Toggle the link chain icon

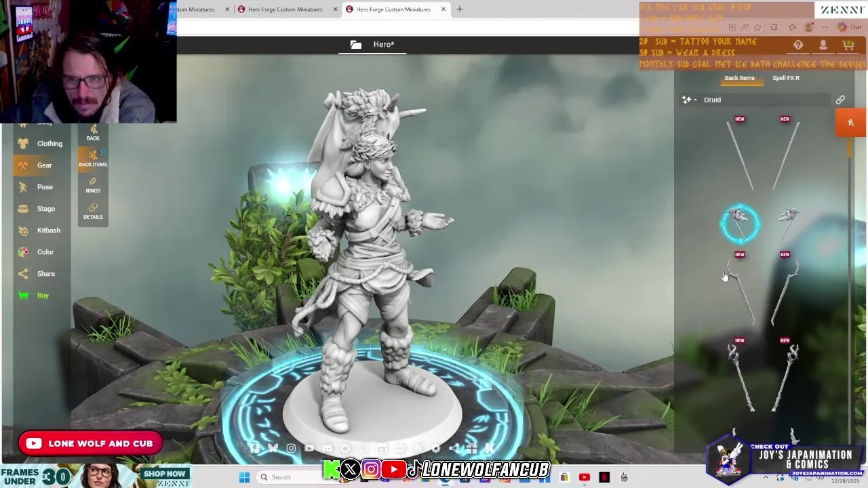click(840, 100)
